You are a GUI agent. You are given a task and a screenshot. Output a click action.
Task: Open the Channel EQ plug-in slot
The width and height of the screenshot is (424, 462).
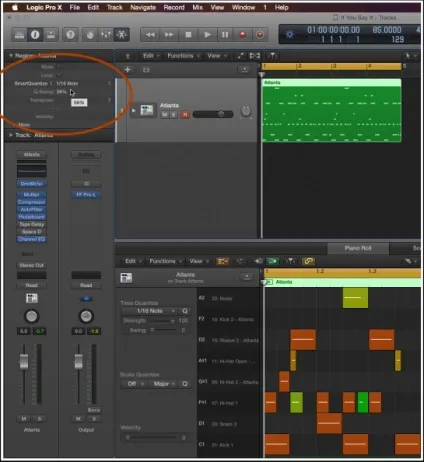(32, 239)
